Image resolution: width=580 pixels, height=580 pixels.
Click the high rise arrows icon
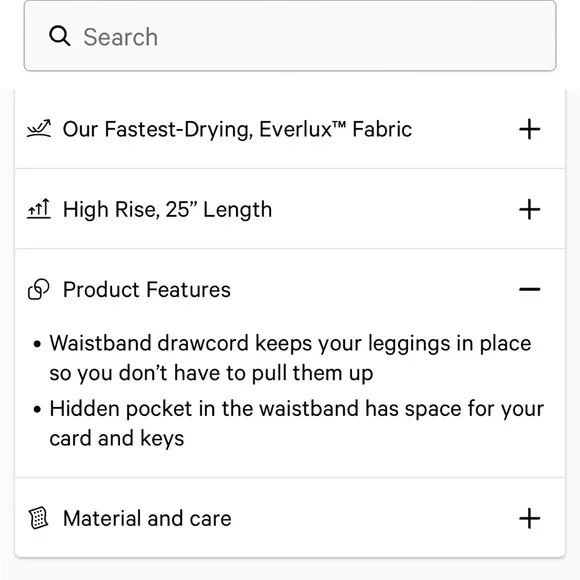(38, 209)
